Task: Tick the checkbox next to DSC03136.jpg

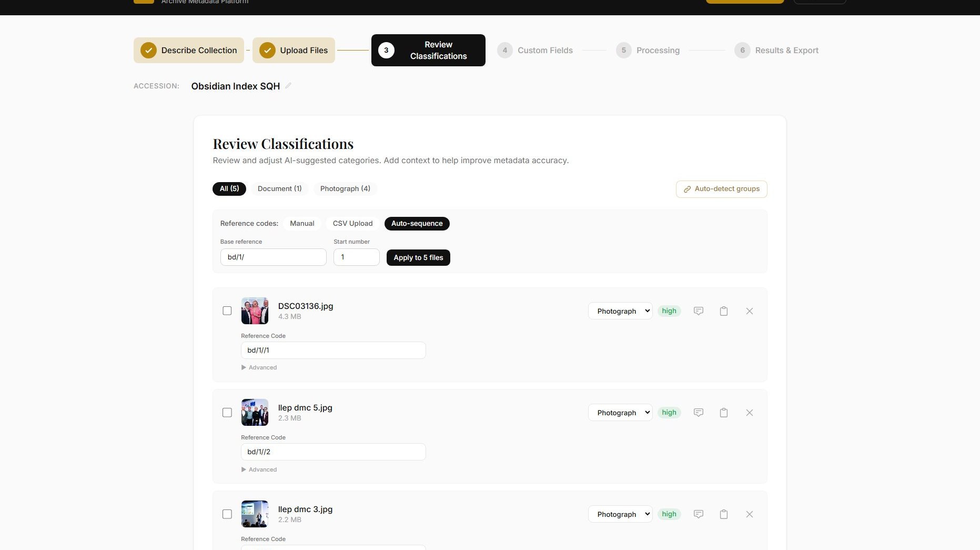Action: point(227,311)
